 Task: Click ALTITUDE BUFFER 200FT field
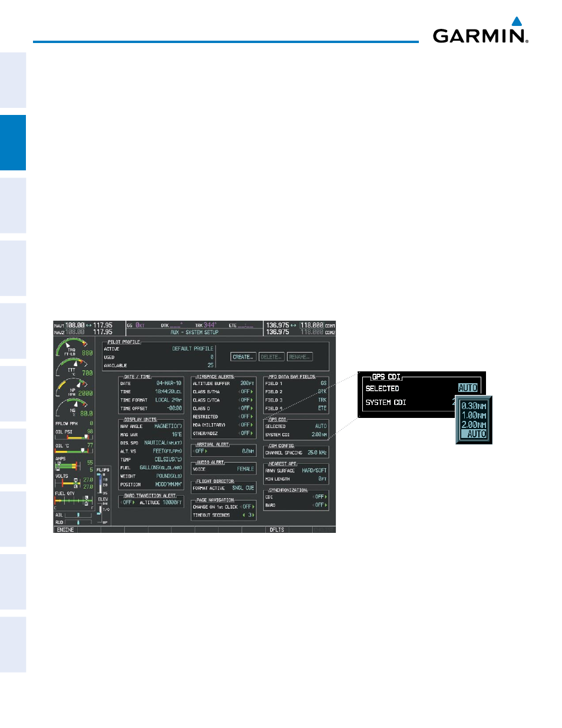(x=247, y=383)
